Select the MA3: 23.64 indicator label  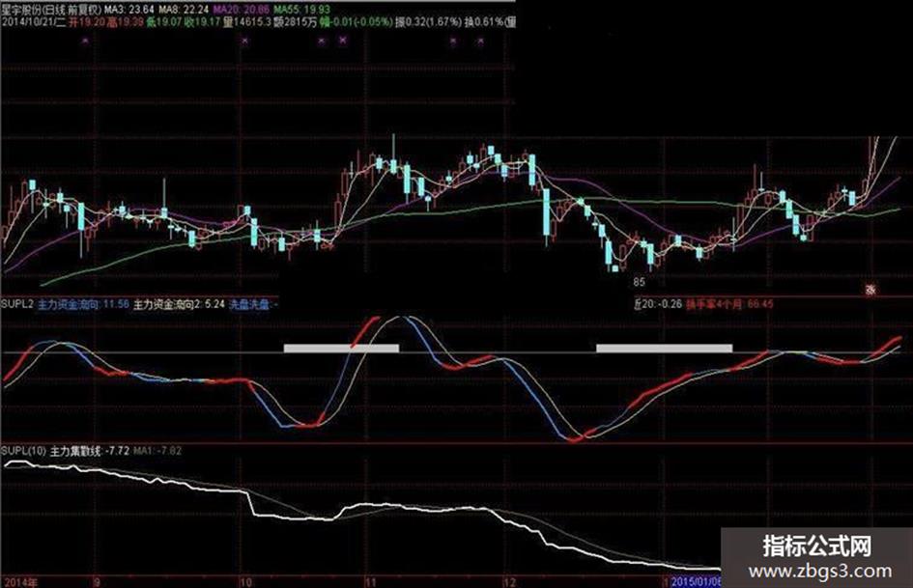pos(128,10)
